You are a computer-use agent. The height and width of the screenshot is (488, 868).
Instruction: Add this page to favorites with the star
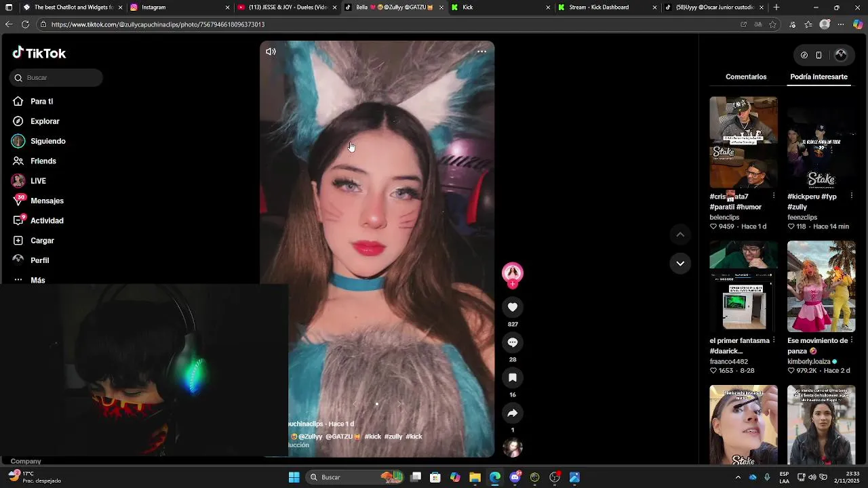tap(772, 24)
